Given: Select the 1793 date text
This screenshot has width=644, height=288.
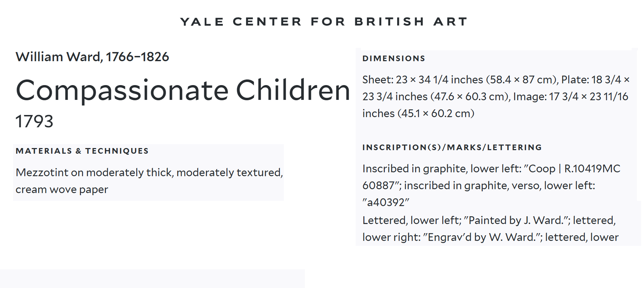Looking at the screenshot, I should coord(34,122).
